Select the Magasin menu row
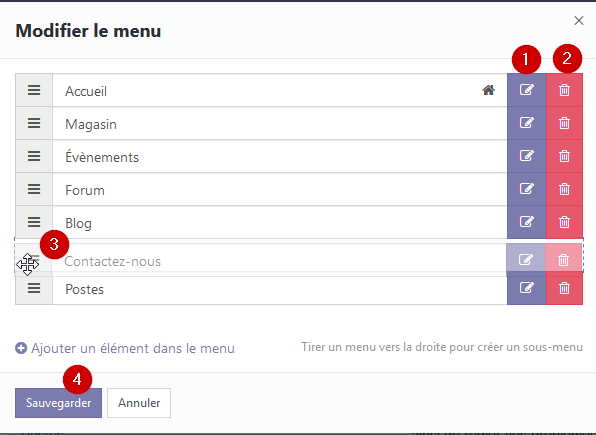 (280, 123)
